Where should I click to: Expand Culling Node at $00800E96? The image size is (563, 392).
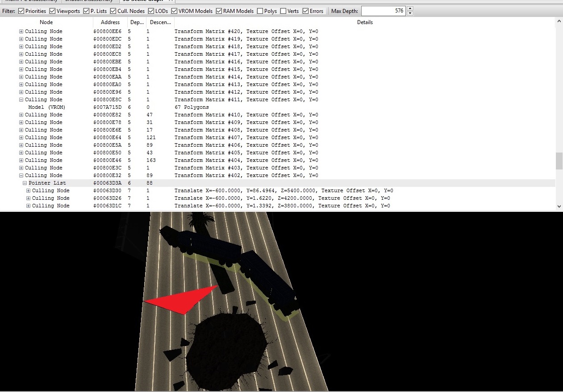point(21,92)
